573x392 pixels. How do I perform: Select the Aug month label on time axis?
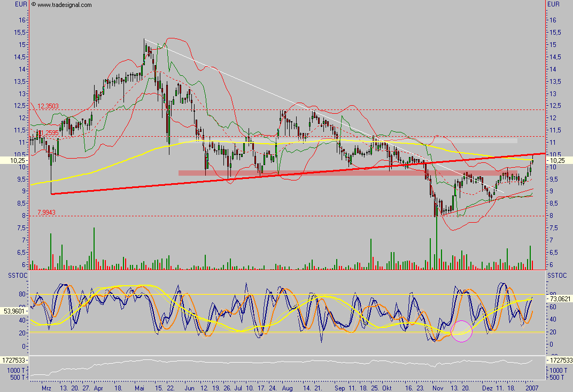(x=288, y=388)
